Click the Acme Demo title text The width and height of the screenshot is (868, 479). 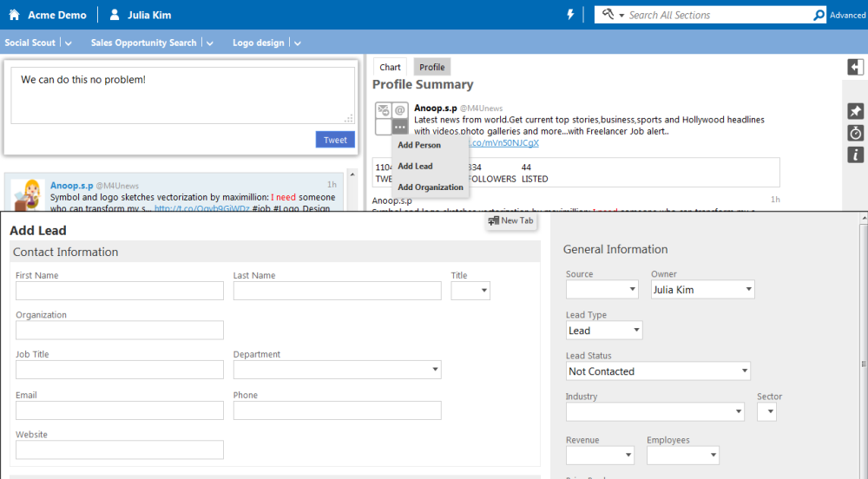tap(57, 15)
